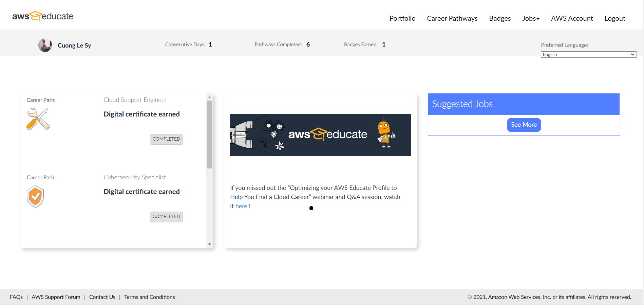Open the AWS Account page
This screenshot has width=644, height=305.
click(x=572, y=18)
